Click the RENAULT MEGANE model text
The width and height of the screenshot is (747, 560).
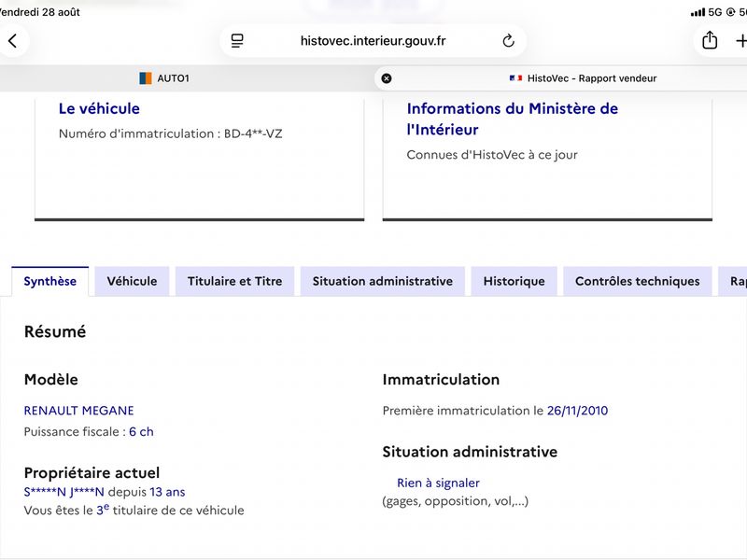(79, 411)
